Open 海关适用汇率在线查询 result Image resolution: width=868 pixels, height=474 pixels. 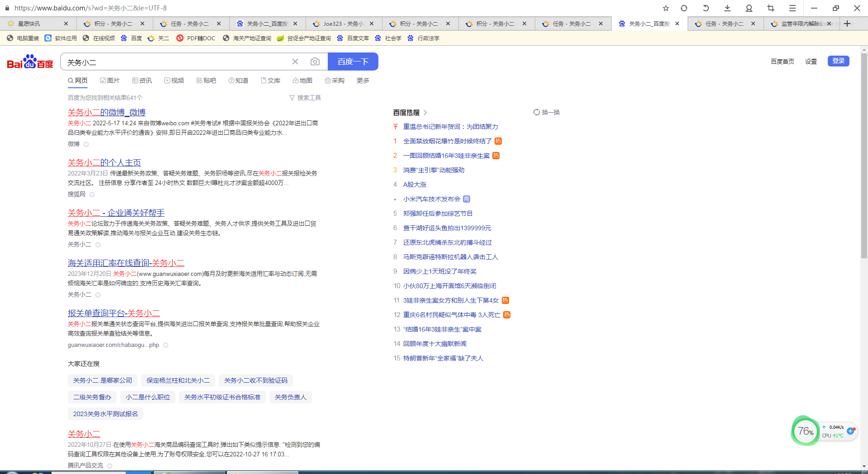coord(126,263)
